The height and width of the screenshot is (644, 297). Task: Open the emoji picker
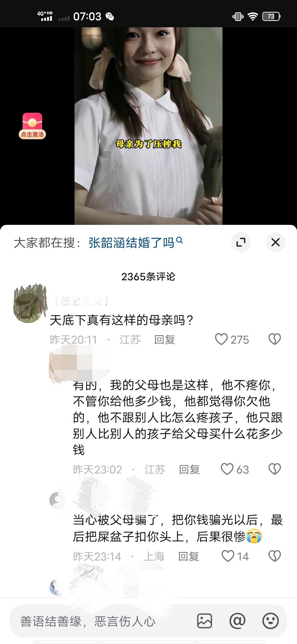271,621
